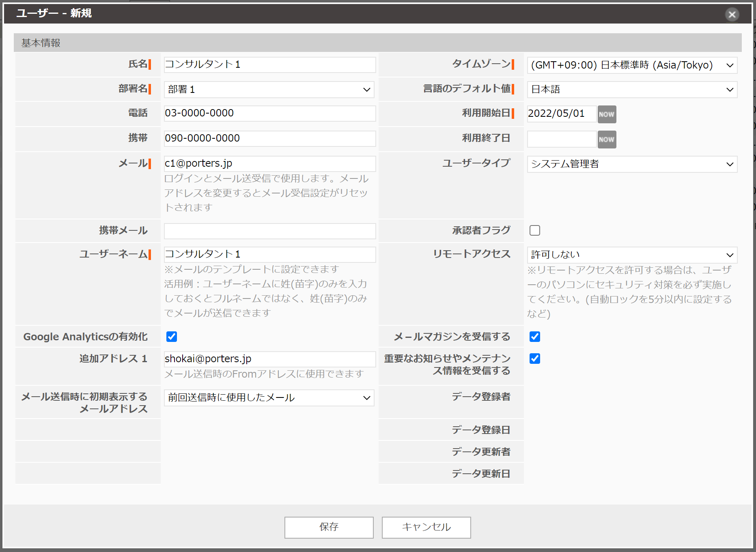The width and height of the screenshot is (756, 552).
Task: Focus the 携帯メール input field
Action: click(x=269, y=231)
